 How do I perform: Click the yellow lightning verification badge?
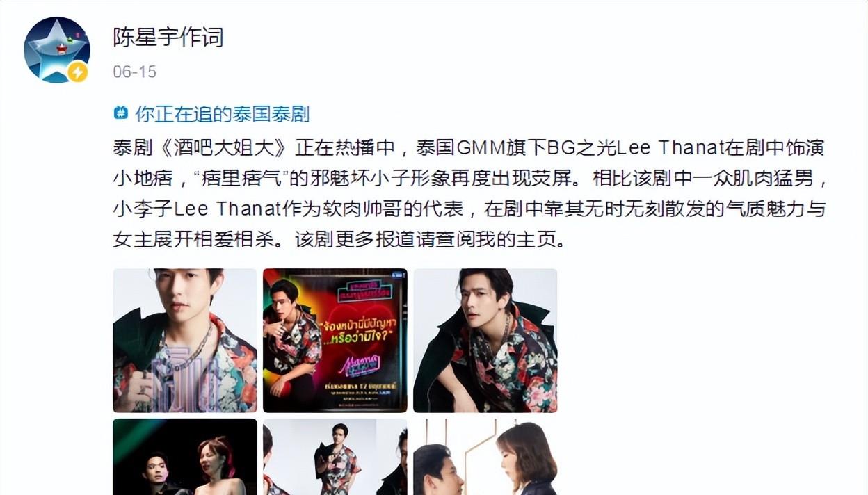[x=78, y=72]
